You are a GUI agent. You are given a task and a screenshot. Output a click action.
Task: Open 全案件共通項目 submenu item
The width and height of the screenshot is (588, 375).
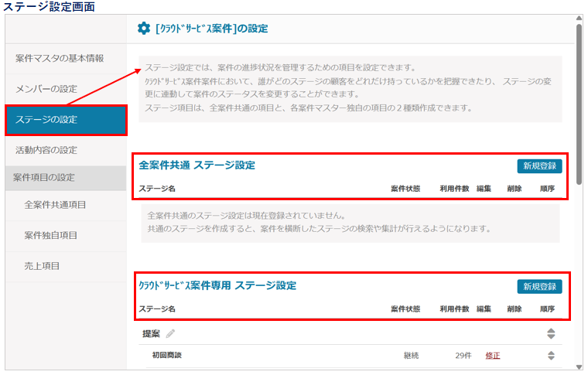click(66, 205)
